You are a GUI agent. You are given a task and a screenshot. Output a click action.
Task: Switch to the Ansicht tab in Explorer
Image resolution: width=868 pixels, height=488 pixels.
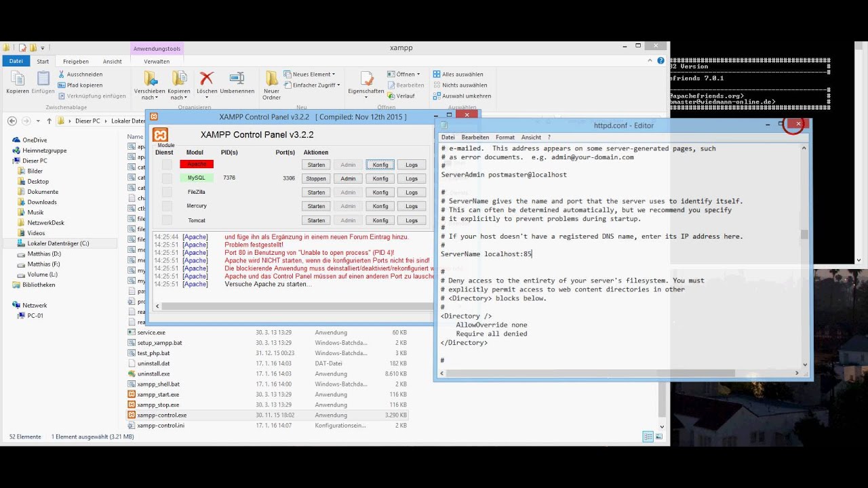[x=113, y=61]
